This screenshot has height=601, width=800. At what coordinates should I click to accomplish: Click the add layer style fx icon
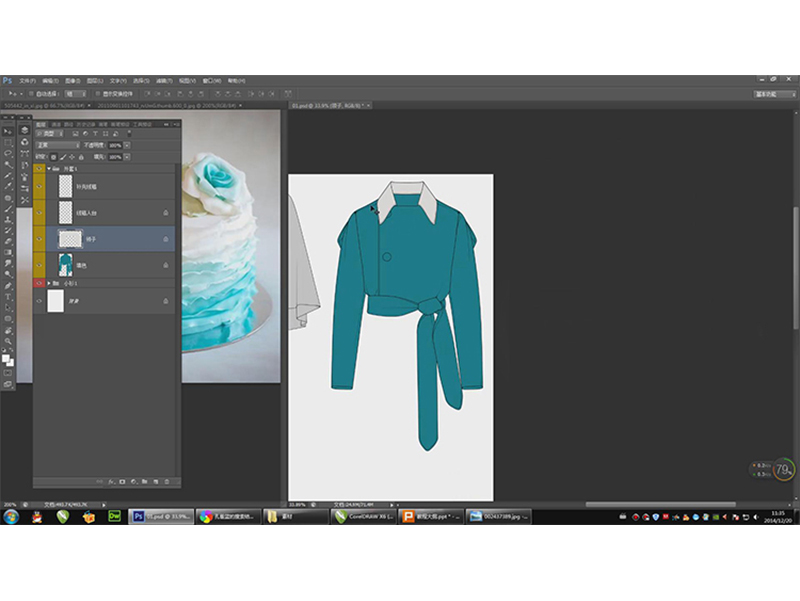point(111,482)
